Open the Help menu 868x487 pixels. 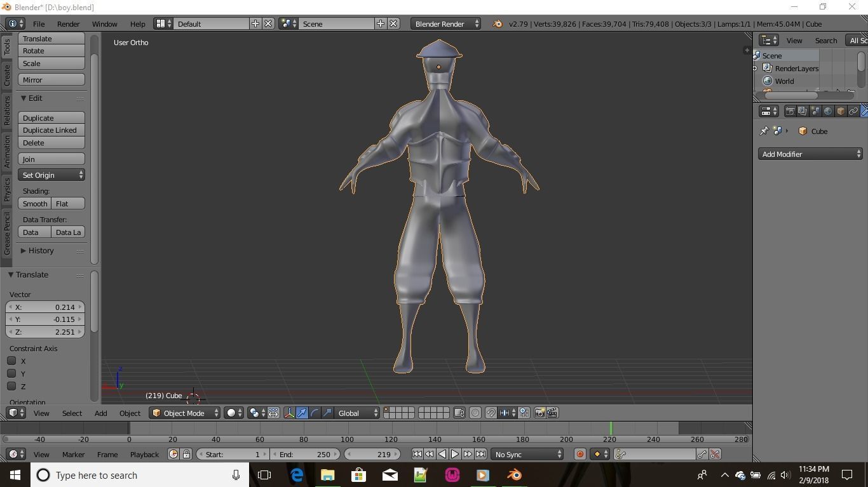(137, 24)
